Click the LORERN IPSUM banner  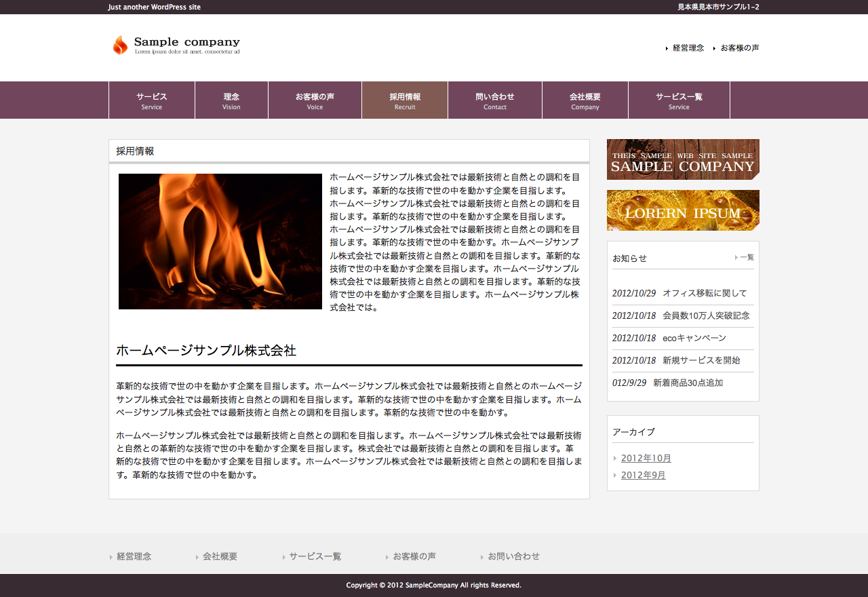click(x=683, y=210)
